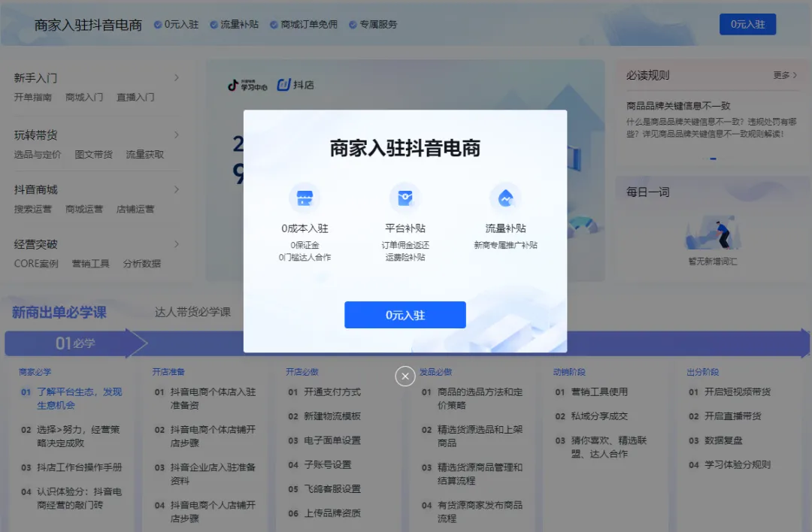Switch to the 达人带货必学课 tab

[192, 312]
